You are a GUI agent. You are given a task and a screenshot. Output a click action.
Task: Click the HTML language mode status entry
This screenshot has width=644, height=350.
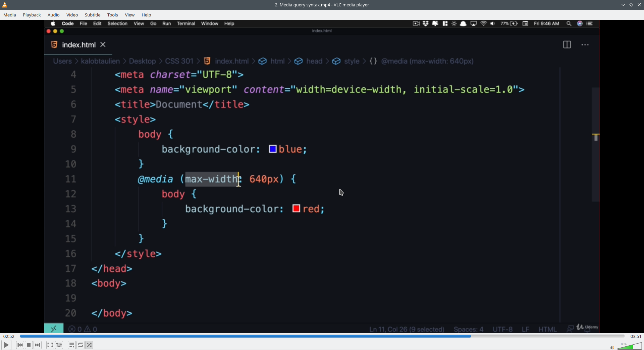[x=547, y=330]
